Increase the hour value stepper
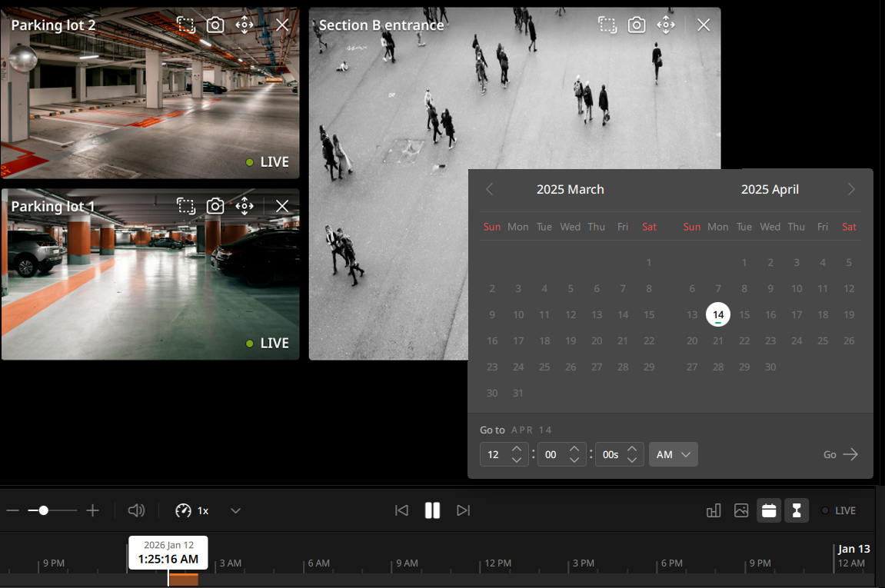885x588 pixels. coord(517,449)
